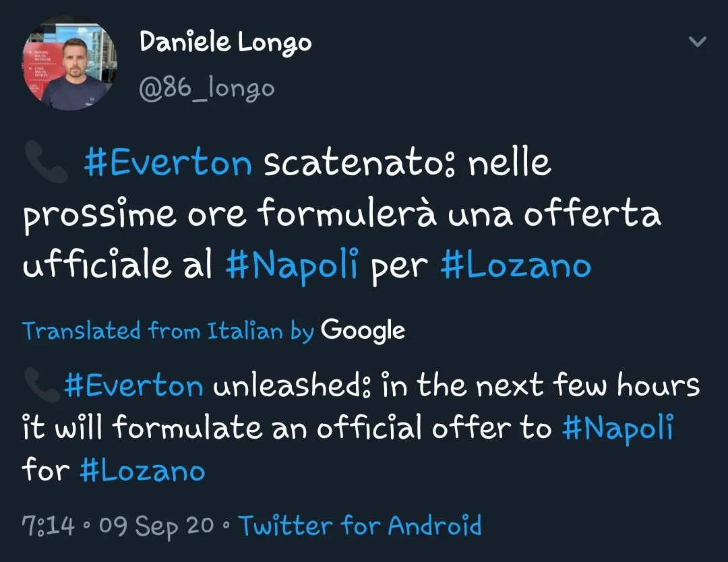Open #Napoli hashtag in the Italian text
Image resolution: width=728 pixels, height=562 pixels.
291,266
